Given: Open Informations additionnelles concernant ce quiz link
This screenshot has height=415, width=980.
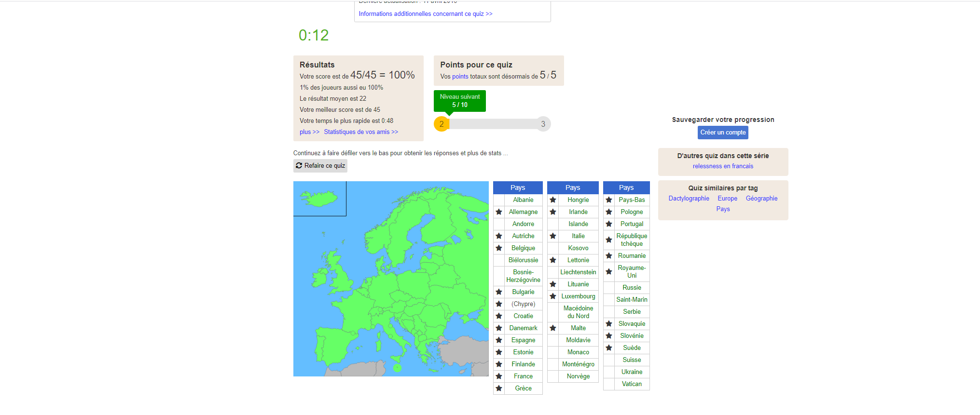Looking at the screenshot, I should 426,14.
